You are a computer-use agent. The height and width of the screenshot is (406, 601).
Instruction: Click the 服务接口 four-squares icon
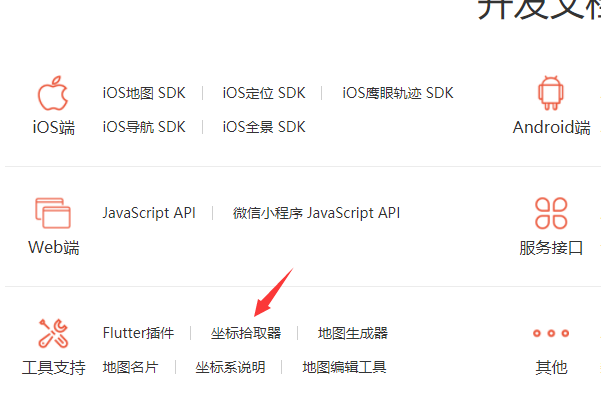click(x=551, y=212)
